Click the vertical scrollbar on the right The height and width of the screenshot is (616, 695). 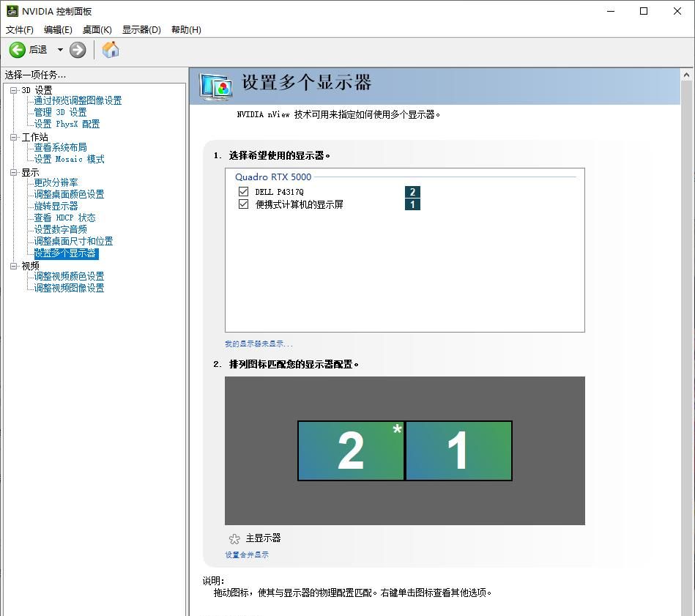pyautogui.click(x=687, y=293)
